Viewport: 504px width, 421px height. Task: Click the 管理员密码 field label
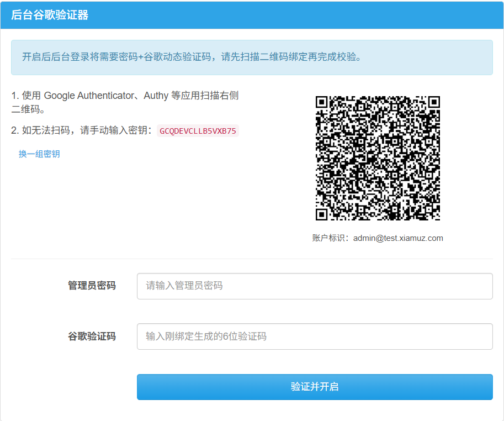pyautogui.click(x=92, y=286)
